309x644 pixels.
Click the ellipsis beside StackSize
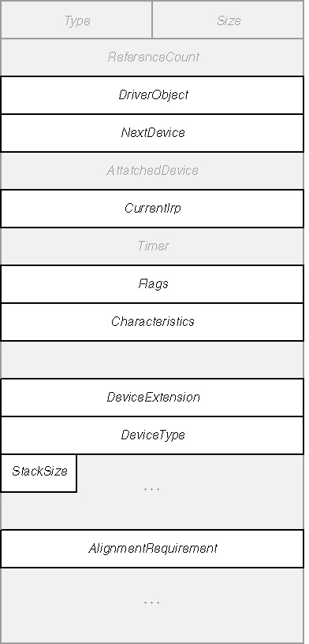(151, 489)
